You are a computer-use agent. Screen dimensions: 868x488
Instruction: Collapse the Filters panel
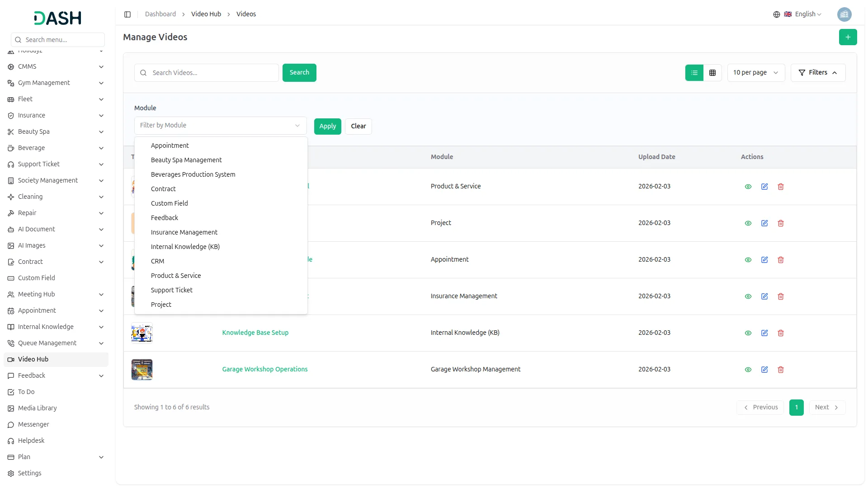[x=818, y=73]
